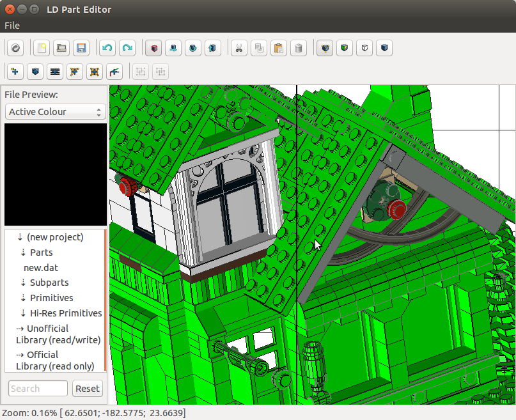Collapse the Parts tree node
Image resolution: width=516 pixels, height=420 pixels.
tap(24, 253)
